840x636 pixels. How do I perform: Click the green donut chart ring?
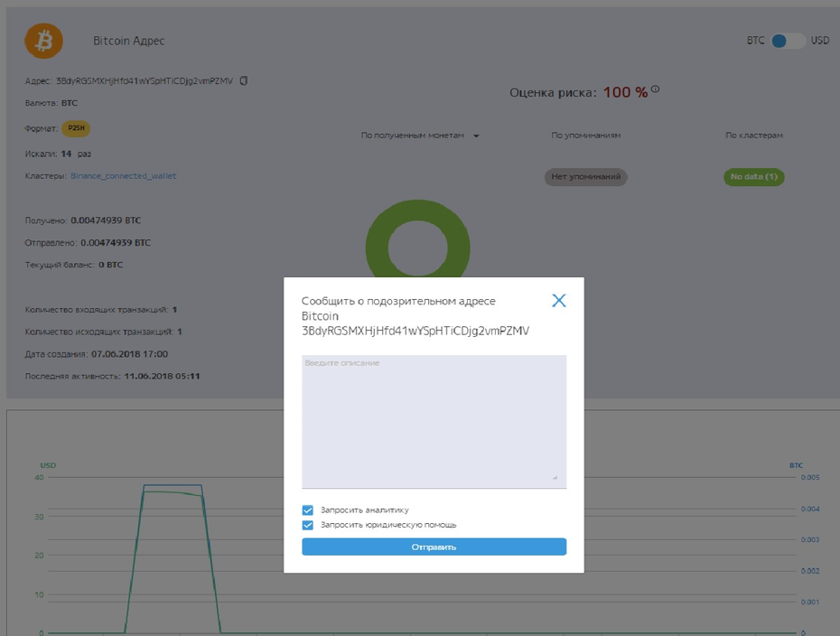[418, 209]
